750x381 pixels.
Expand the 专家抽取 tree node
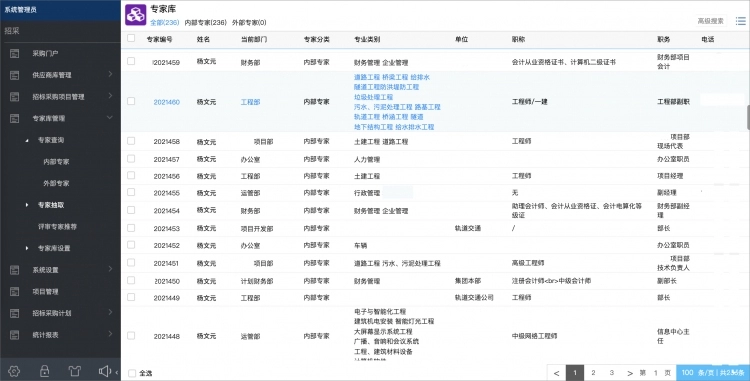pos(27,205)
